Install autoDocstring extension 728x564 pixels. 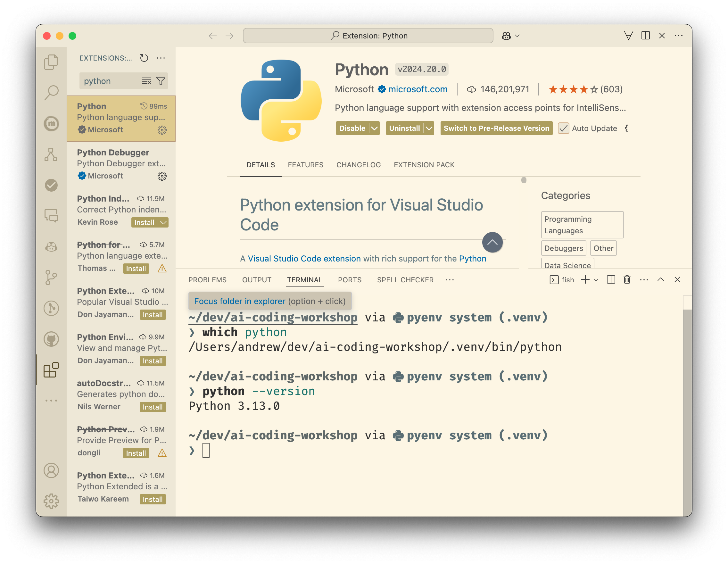coord(153,407)
